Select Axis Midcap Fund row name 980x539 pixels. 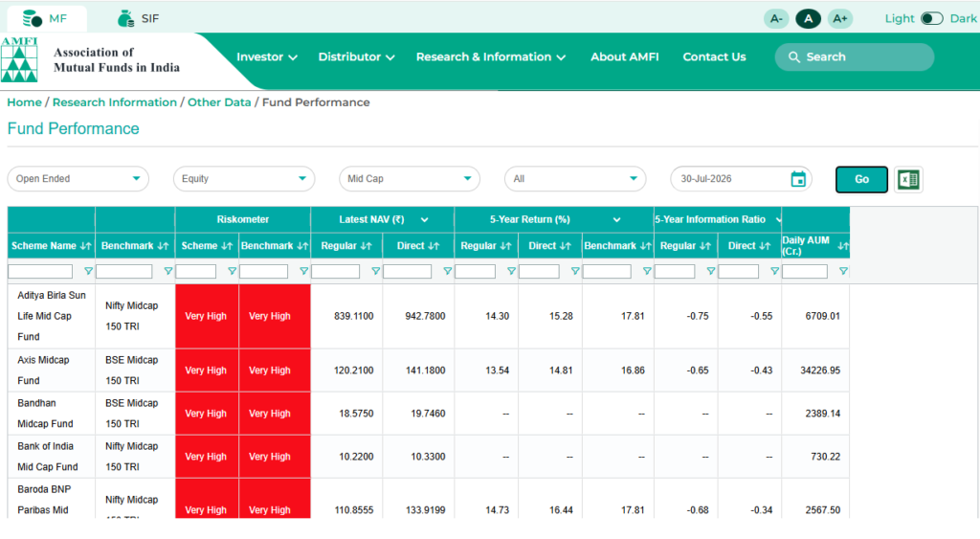click(x=43, y=371)
